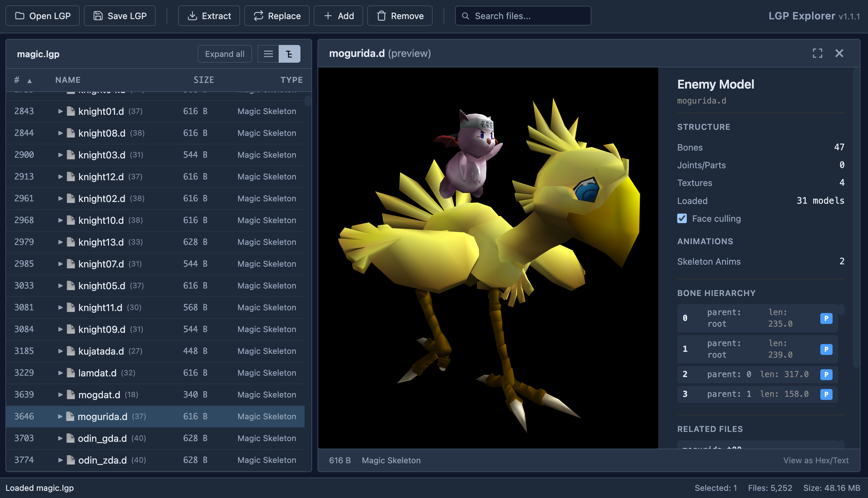The image size is (868, 498).
Task: Expand the knight02.d row
Action: 60,198
